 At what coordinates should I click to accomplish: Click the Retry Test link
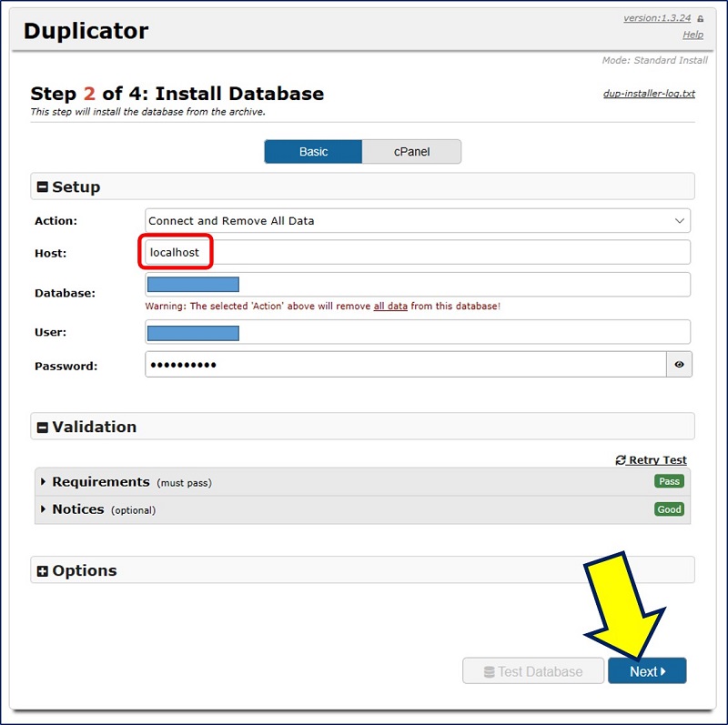point(651,460)
